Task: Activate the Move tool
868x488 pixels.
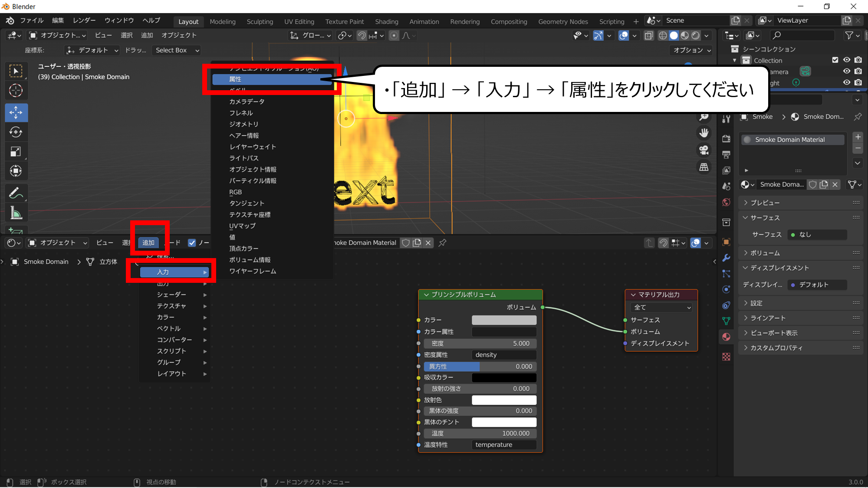Action: [16, 112]
